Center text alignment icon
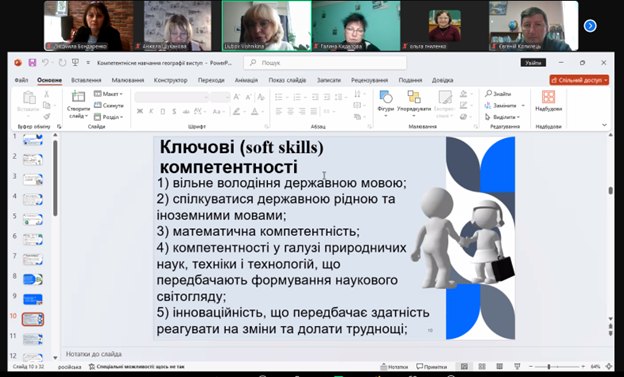Viewport: 624px width, 377px height. pyautogui.click(x=291, y=111)
